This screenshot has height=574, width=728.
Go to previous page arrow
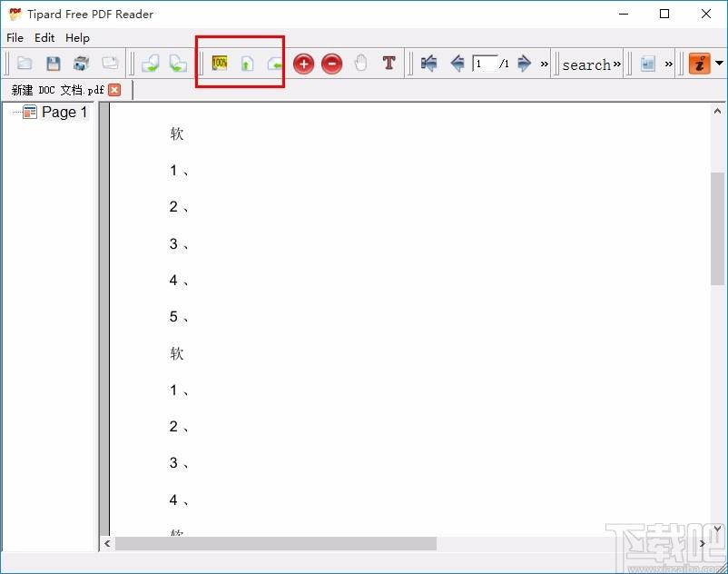point(457,64)
